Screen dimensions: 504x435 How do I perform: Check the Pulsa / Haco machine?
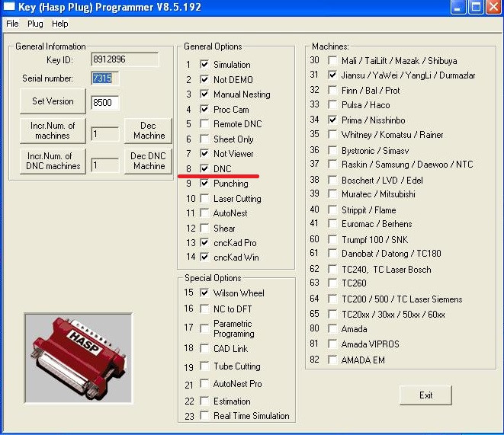click(x=332, y=104)
